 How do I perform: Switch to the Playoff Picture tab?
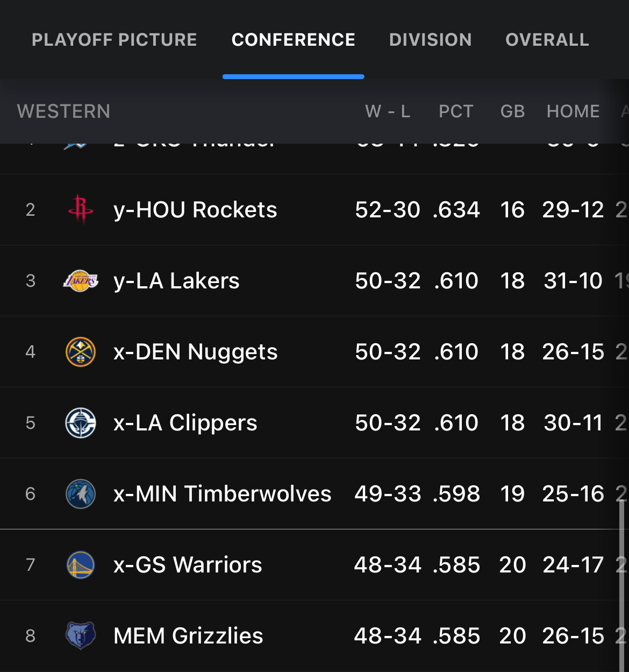coord(115,40)
